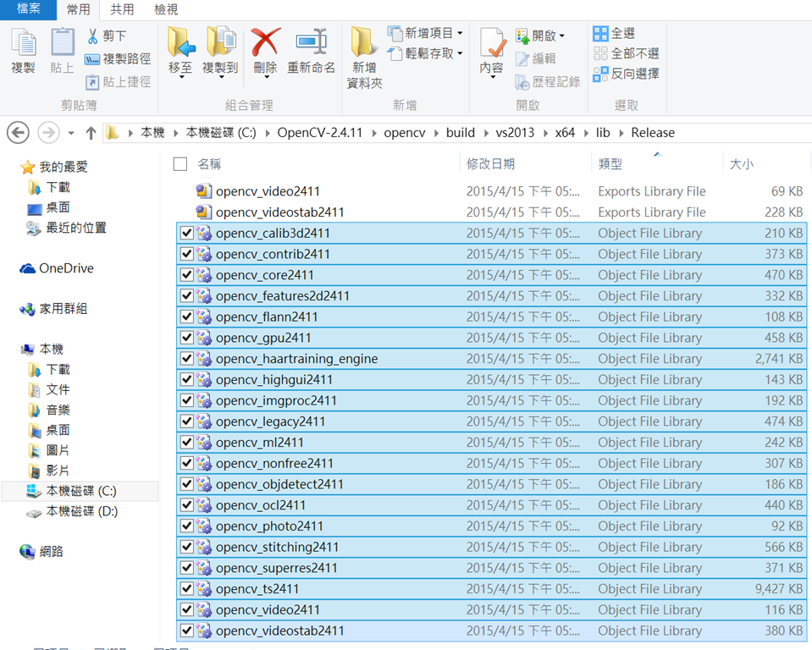812x650 pixels.
Task: Expand address chevron after OpenCV-2.4.11
Action: coord(373,133)
